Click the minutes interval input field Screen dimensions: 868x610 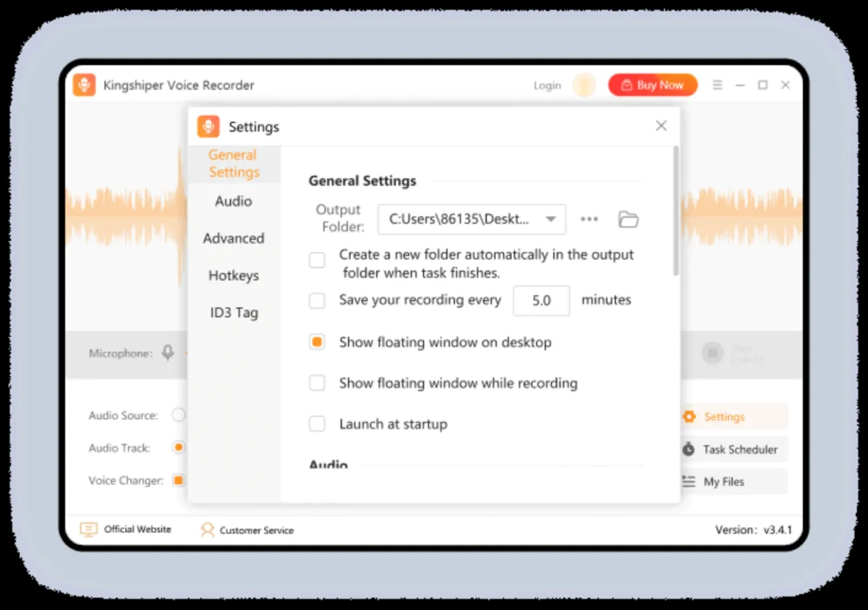click(541, 300)
